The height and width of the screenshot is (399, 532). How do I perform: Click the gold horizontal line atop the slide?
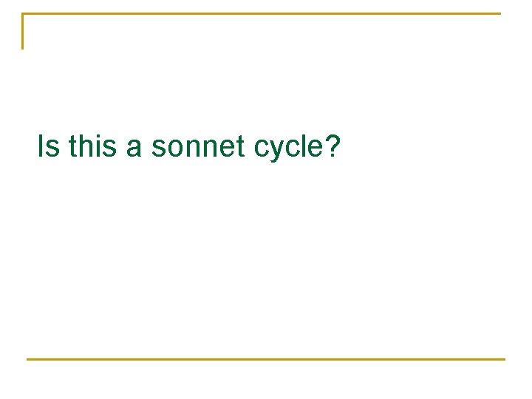coord(262,13)
